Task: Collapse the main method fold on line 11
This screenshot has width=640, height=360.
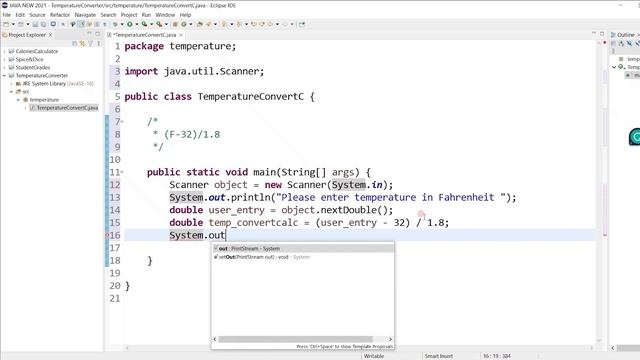Action: [122, 172]
